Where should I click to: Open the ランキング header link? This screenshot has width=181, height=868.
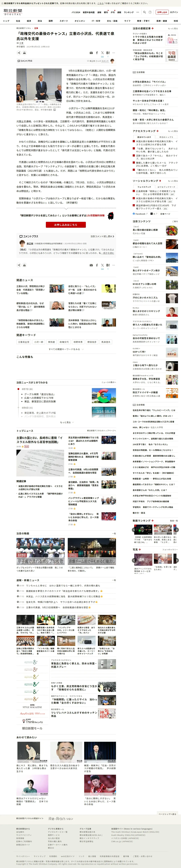[129, 12]
